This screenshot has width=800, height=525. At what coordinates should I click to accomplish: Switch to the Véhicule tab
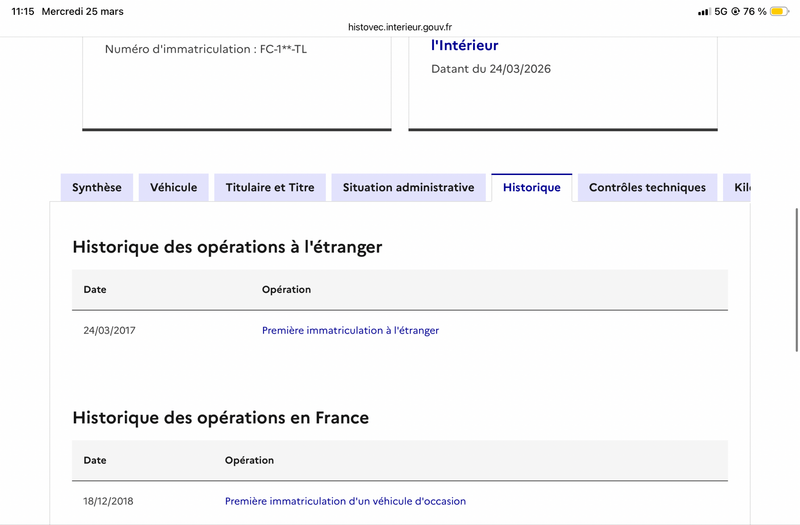coord(174,187)
